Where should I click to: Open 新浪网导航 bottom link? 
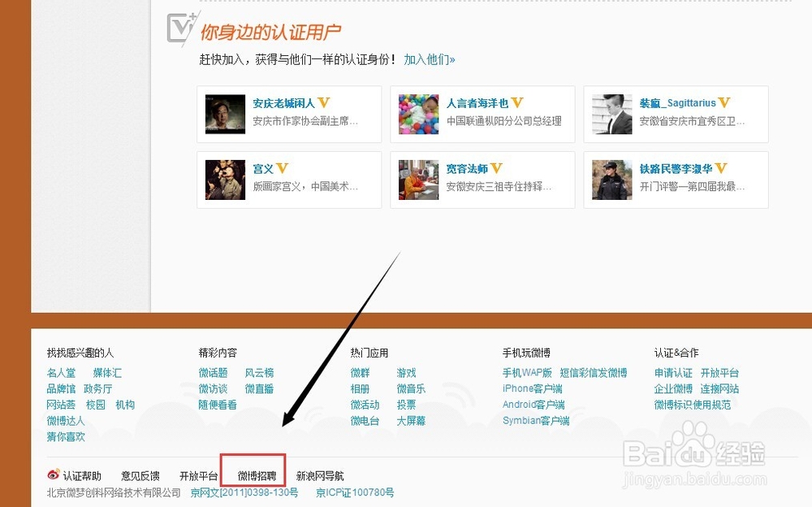pyautogui.click(x=320, y=476)
